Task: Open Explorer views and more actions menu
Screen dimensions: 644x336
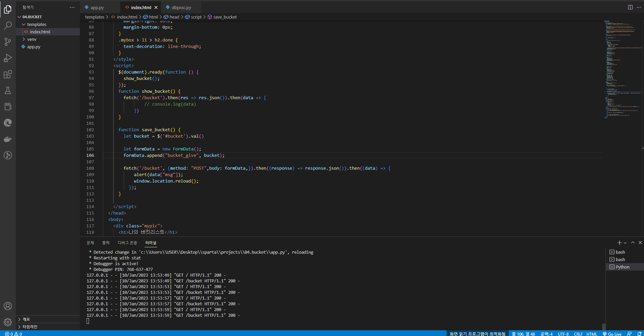Action: point(72,7)
